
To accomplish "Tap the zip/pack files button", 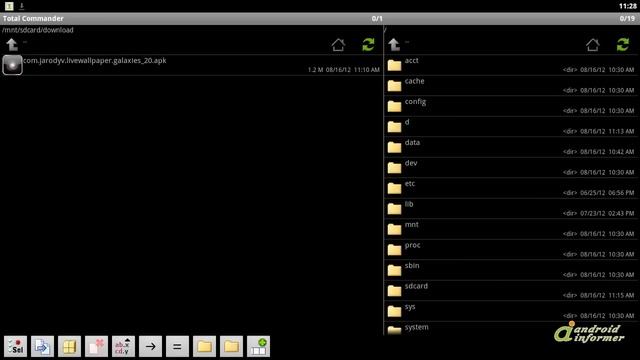I will tap(69, 347).
